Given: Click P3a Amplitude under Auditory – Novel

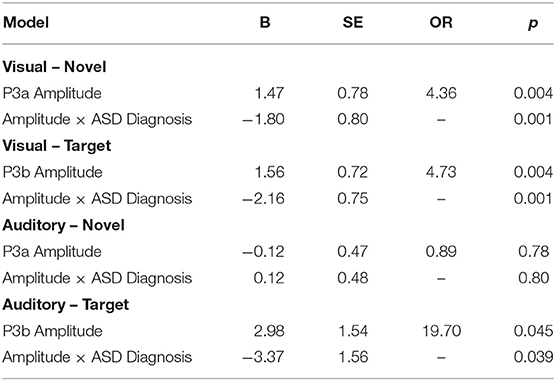Looking at the screenshot, I should [52, 252].
